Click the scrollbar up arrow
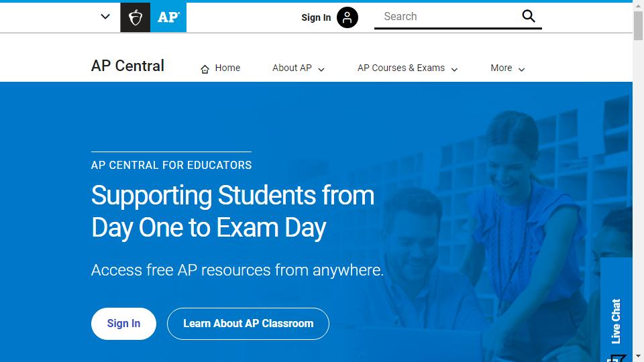The image size is (644, 362). pyautogui.click(x=638, y=5)
